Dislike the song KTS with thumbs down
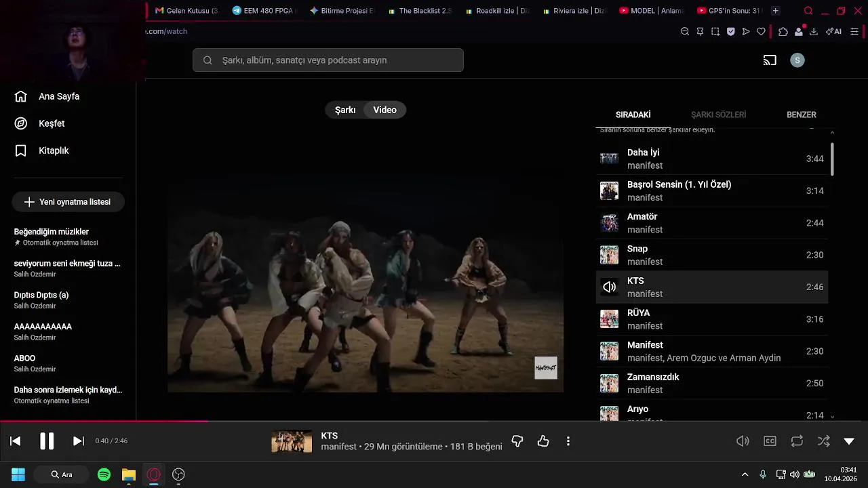 517,441
